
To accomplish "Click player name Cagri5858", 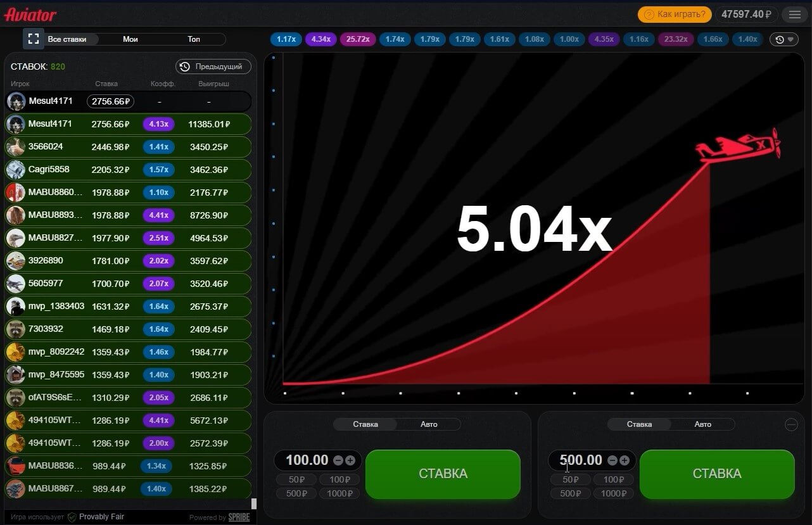I will coord(49,170).
